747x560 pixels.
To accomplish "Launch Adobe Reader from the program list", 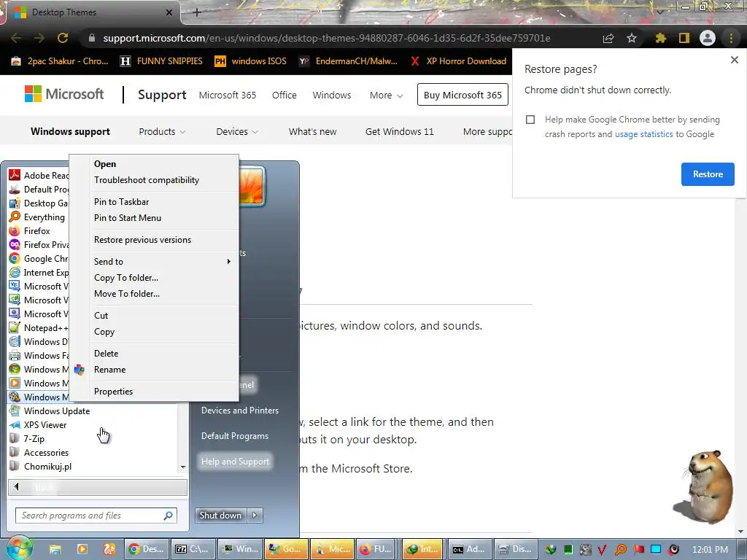I will pos(39,175).
